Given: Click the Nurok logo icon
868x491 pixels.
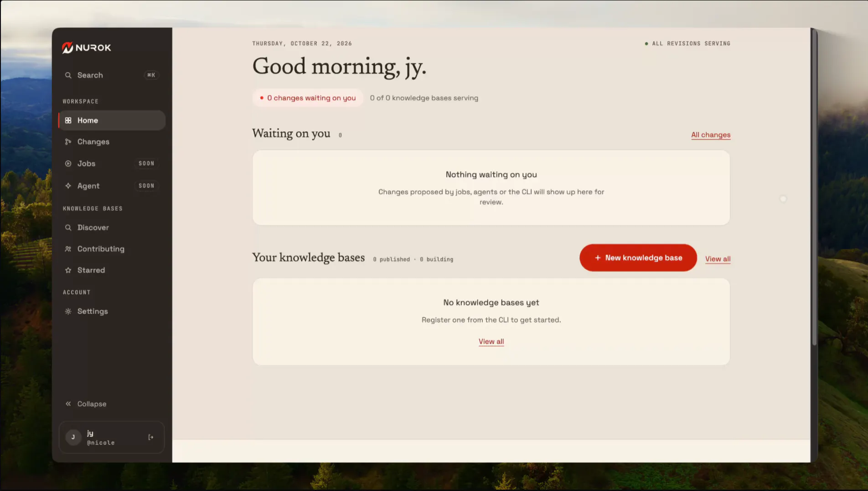Looking at the screenshot, I should pos(67,47).
